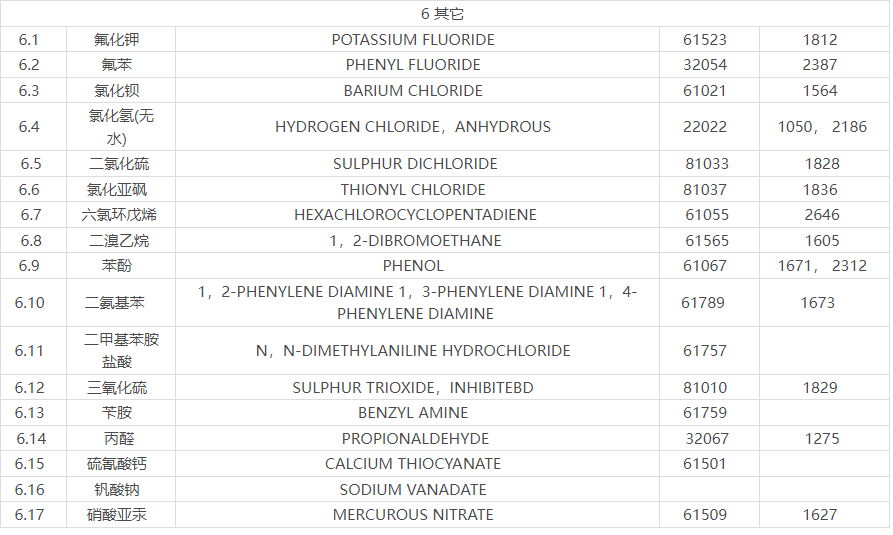This screenshot has height=535, width=893.
Task: Click the SODIUM VANADATE cell
Action: click(413, 490)
